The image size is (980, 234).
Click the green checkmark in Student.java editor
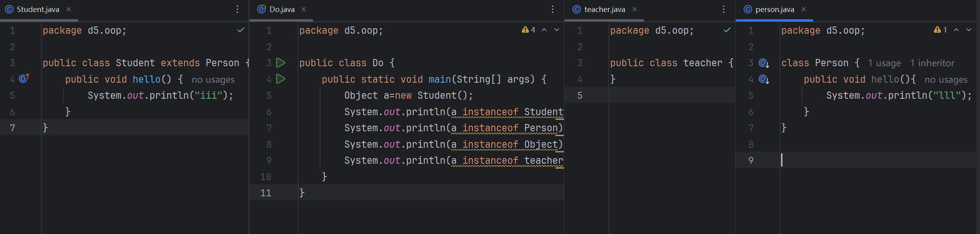241,30
